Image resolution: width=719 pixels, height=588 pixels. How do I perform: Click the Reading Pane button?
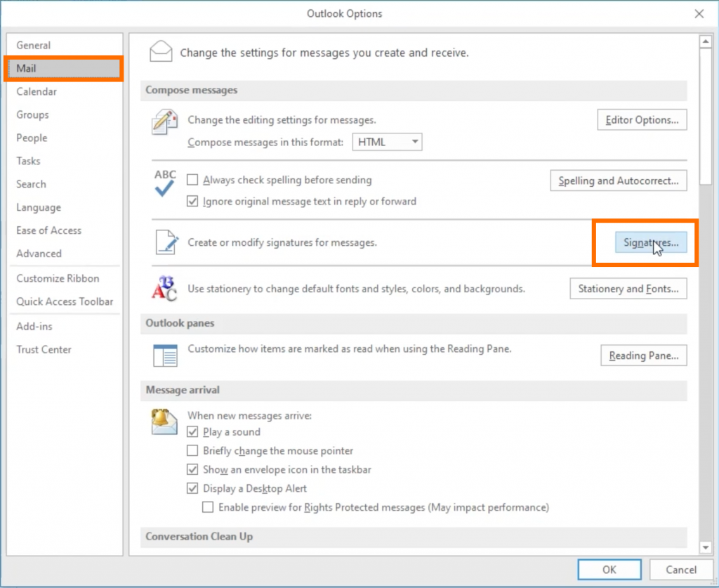(x=644, y=356)
